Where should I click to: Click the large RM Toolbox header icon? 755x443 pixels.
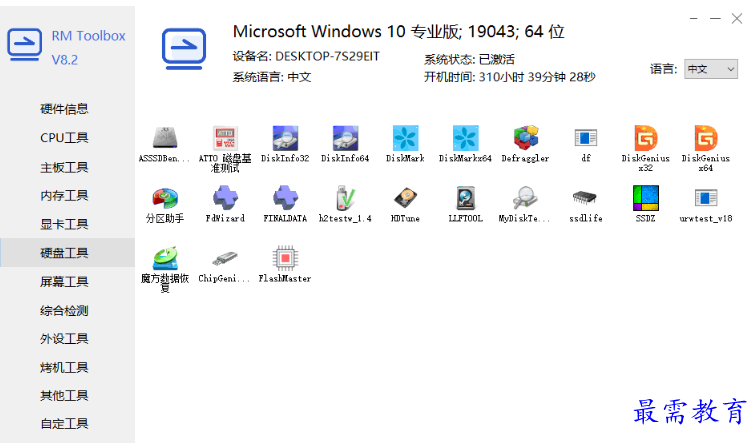[x=184, y=49]
